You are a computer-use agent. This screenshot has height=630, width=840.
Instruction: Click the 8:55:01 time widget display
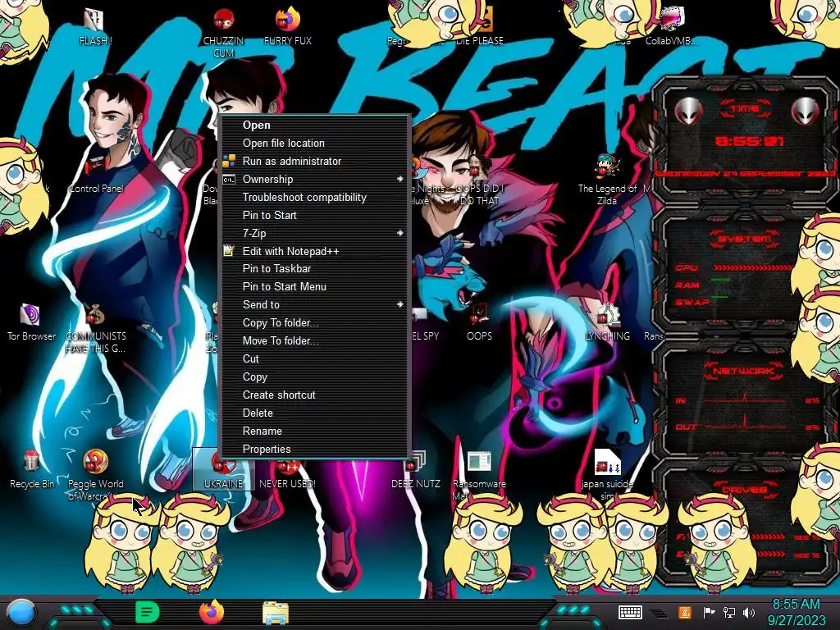(x=750, y=141)
